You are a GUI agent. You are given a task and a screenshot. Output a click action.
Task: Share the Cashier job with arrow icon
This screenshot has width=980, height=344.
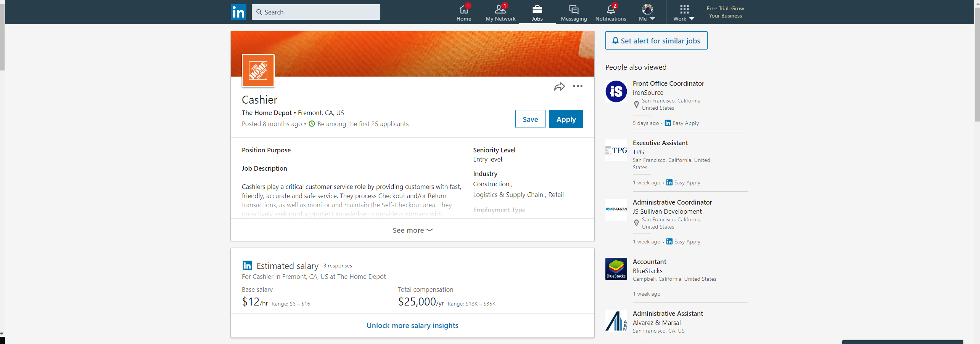tap(559, 87)
